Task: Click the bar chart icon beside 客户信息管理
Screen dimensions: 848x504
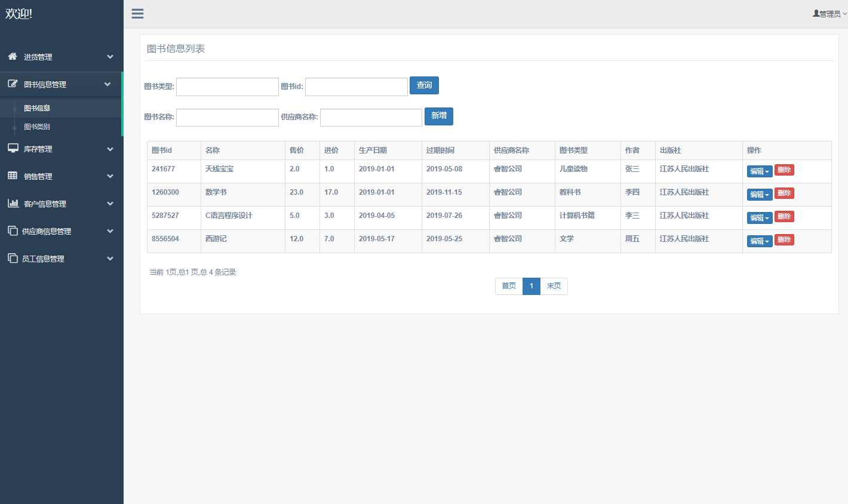Action: (13, 203)
